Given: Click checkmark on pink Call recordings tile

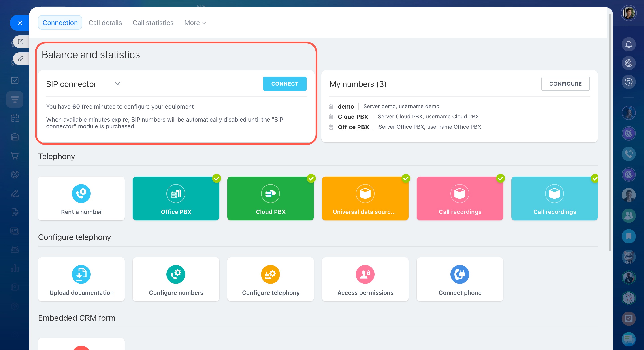Looking at the screenshot, I should [500, 179].
